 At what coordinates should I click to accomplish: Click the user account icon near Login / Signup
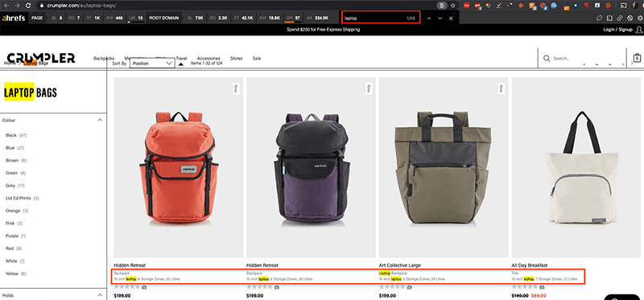[638, 30]
